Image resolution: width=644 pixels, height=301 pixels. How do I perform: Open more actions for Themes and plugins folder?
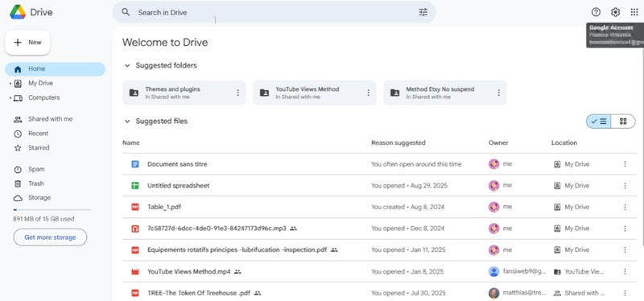tap(237, 93)
